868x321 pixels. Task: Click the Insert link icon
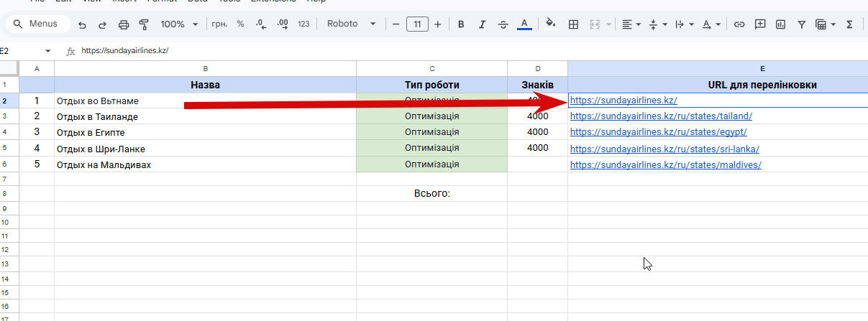coord(739,24)
